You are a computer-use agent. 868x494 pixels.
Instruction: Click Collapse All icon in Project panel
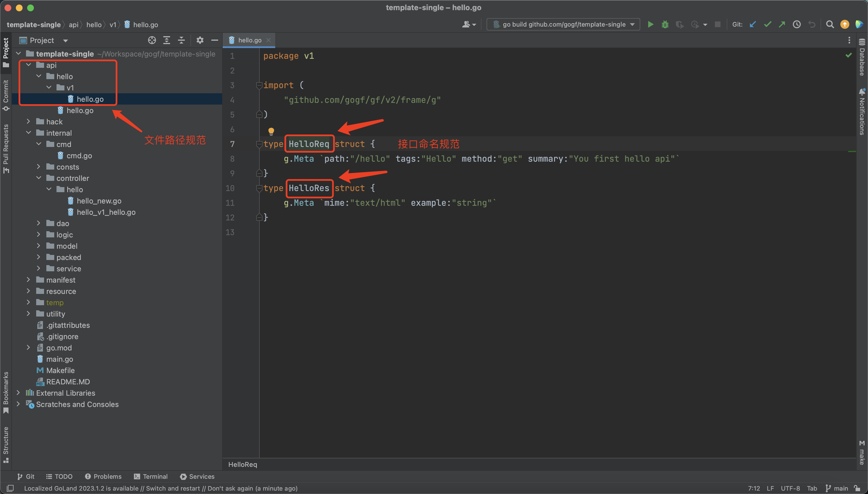pos(181,40)
